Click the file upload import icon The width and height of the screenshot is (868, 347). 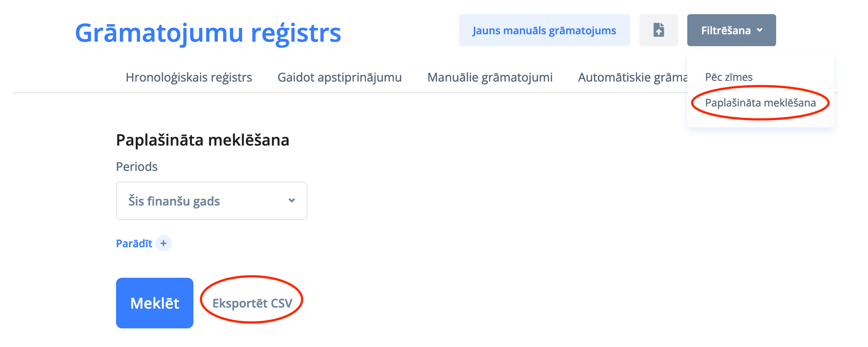pyautogui.click(x=658, y=30)
